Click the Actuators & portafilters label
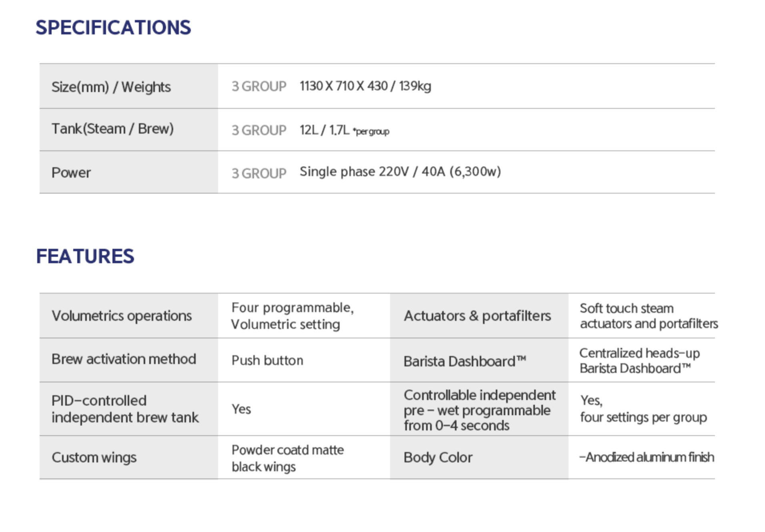 (477, 316)
